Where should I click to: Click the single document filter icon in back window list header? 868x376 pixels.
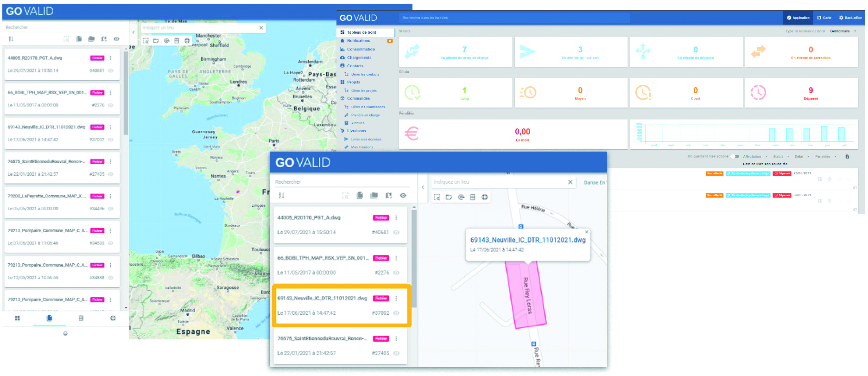[x=79, y=39]
